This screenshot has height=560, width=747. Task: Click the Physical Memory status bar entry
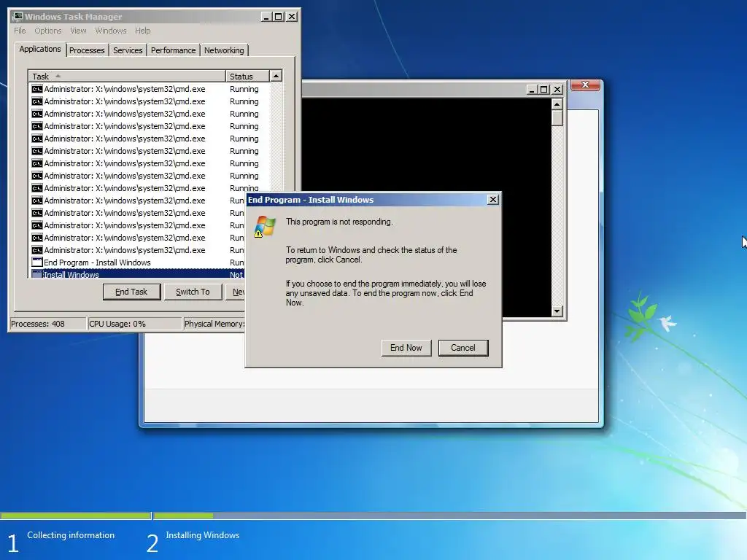click(214, 324)
